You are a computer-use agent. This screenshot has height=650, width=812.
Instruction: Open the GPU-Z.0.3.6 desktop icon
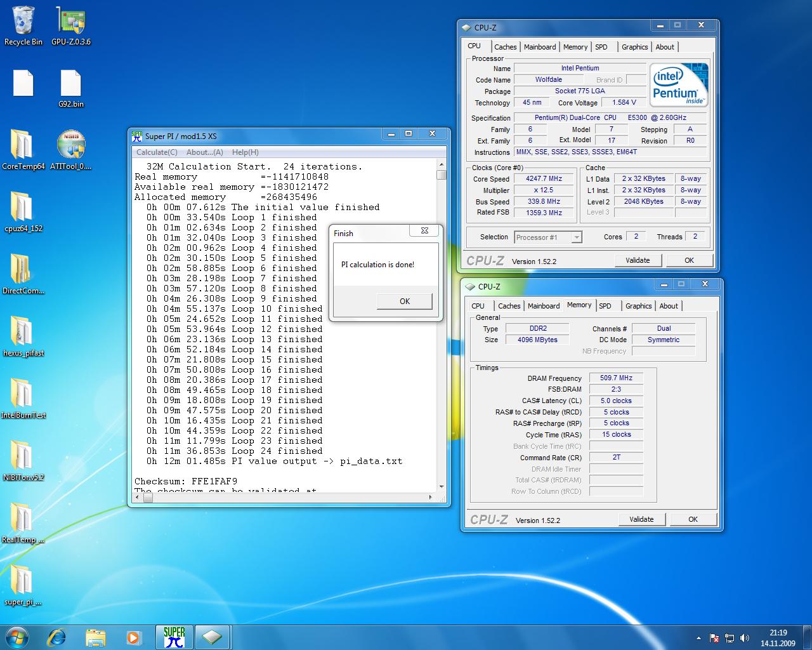pyautogui.click(x=71, y=25)
